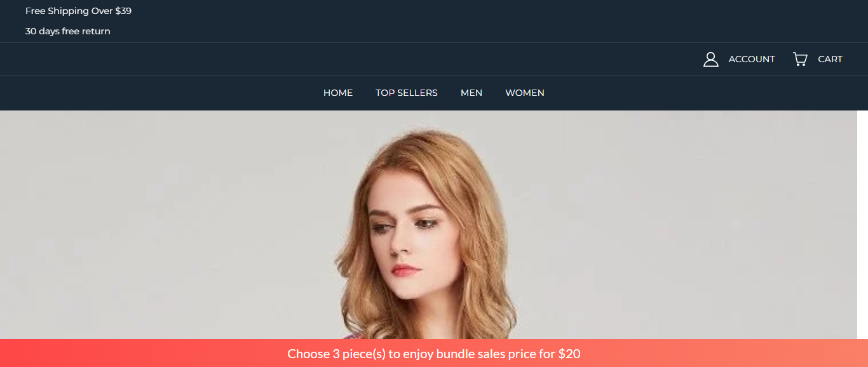Select the WOMEN category
Viewport: 868px width, 367px height.
pos(525,93)
